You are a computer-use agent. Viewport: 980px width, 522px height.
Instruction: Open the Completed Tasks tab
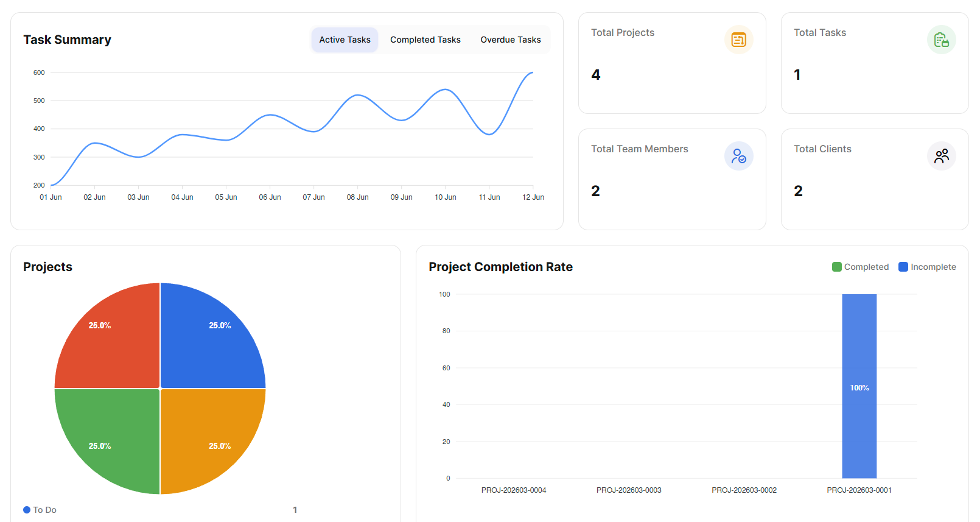[x=425, y=40]
